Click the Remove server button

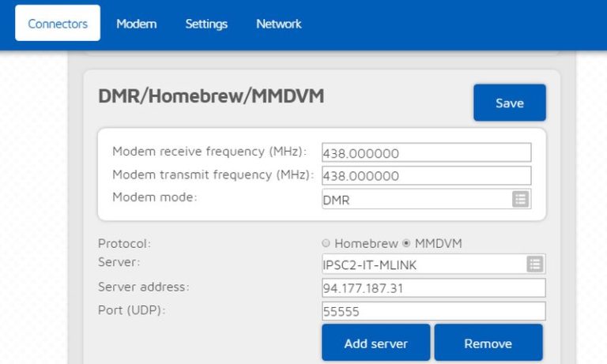[488, 343]
